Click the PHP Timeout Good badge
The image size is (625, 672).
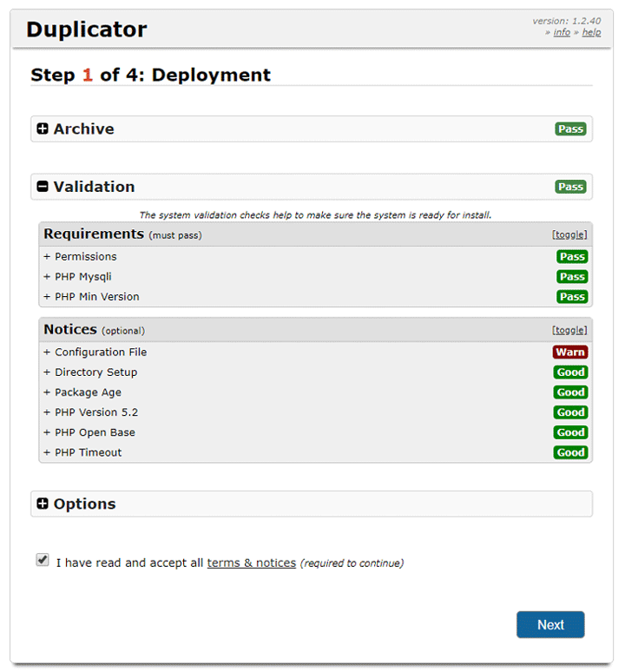tap(570, 452)
